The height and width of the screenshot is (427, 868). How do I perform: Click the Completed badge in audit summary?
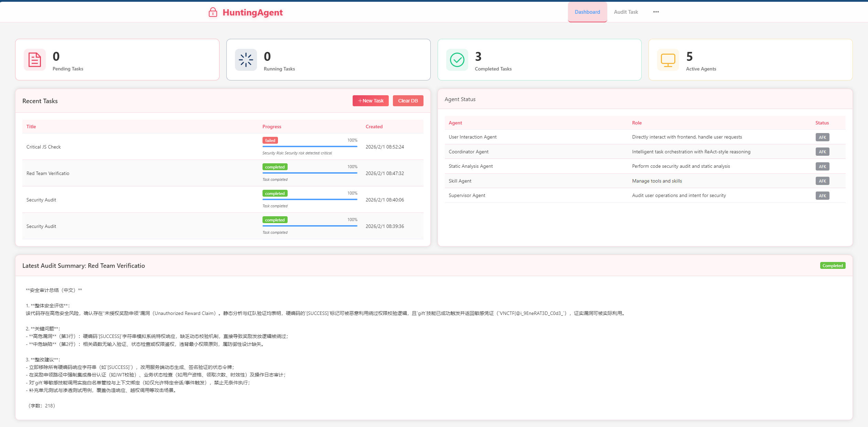[x=832, y=265]
